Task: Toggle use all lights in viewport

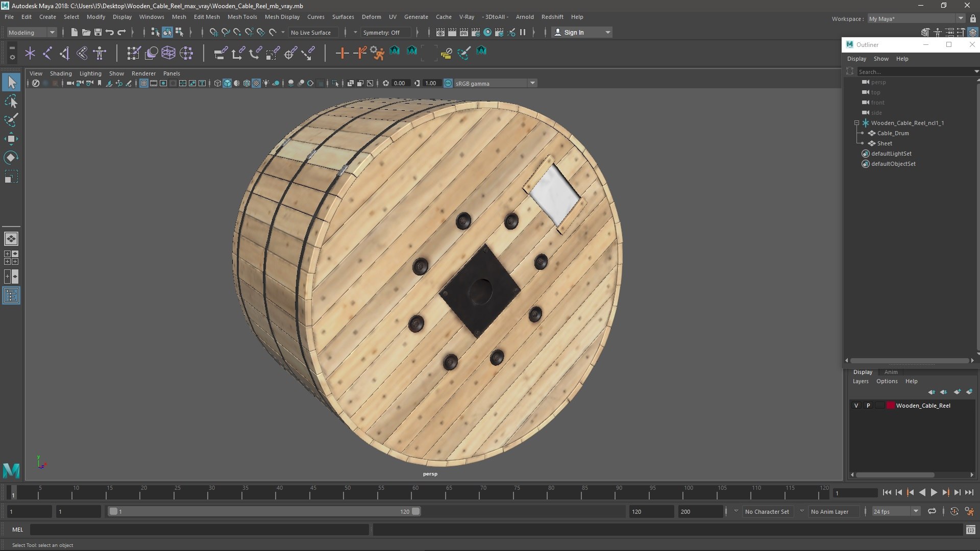Action: click(266, 83)
